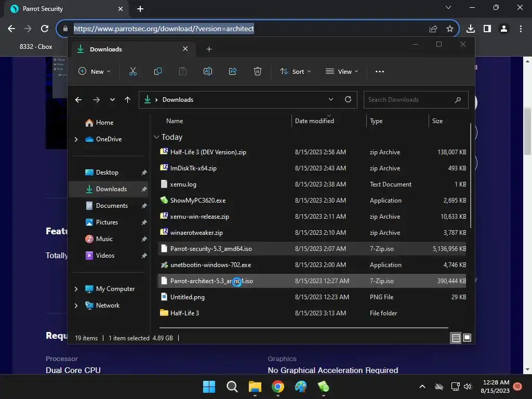Show hidden system tray icons chevron
This screenshot has width=532, height=399.
coord(422,387)
